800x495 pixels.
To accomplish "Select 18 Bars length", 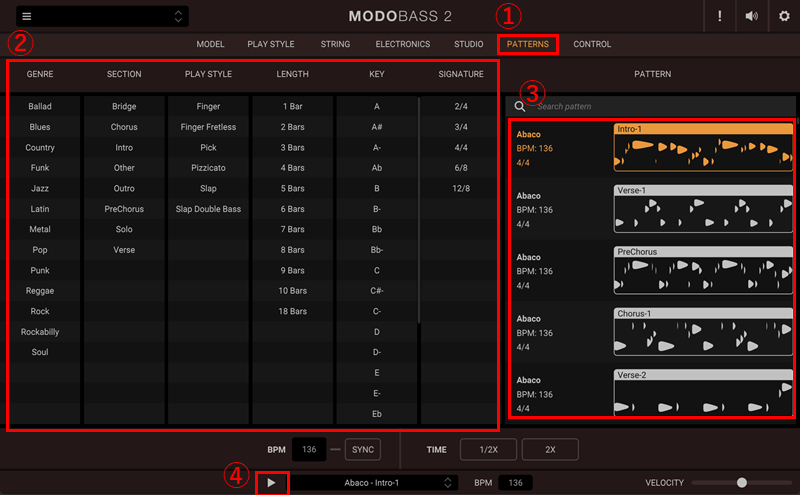I will pos(292,311).
